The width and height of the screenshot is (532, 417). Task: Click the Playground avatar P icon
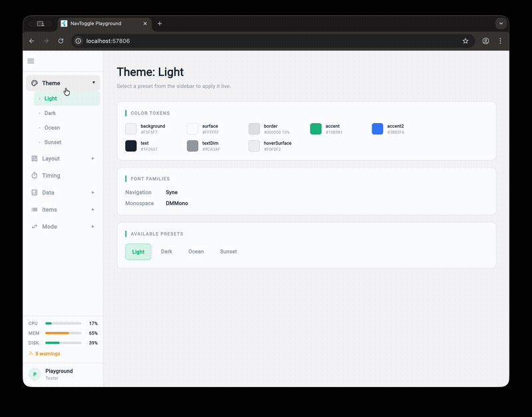click(35, 374)
